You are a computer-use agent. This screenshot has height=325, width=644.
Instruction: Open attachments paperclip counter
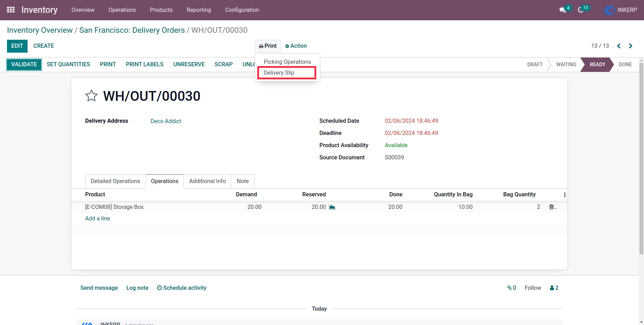(x=511, y=288)
